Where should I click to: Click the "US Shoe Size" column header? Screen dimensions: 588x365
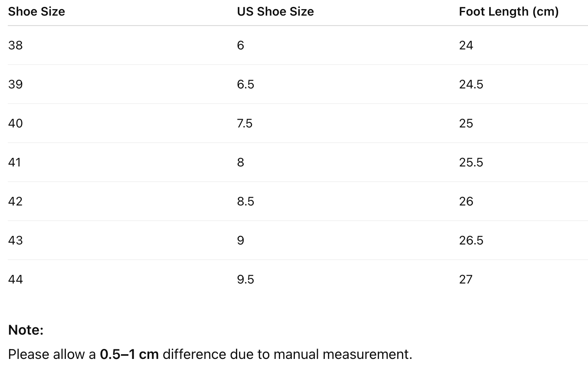275,12
